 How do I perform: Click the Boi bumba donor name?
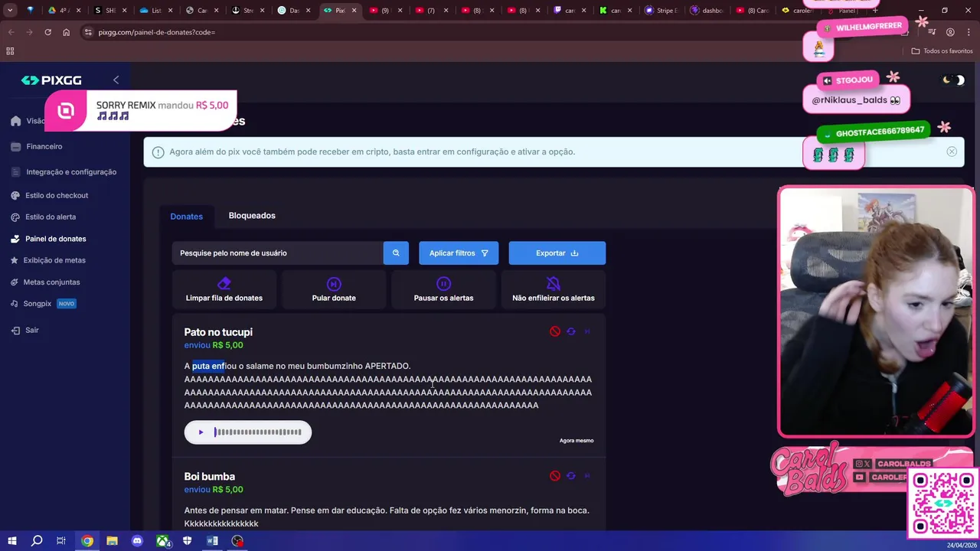(210, 477)
